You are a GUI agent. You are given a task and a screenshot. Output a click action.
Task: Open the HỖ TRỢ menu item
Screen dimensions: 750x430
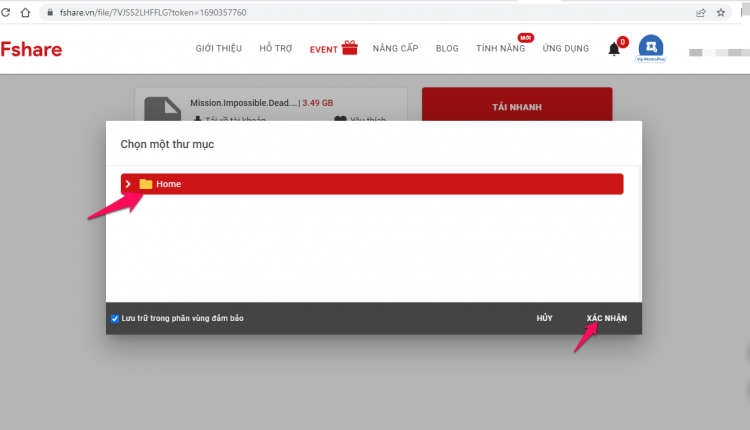[x=276, y=48]
